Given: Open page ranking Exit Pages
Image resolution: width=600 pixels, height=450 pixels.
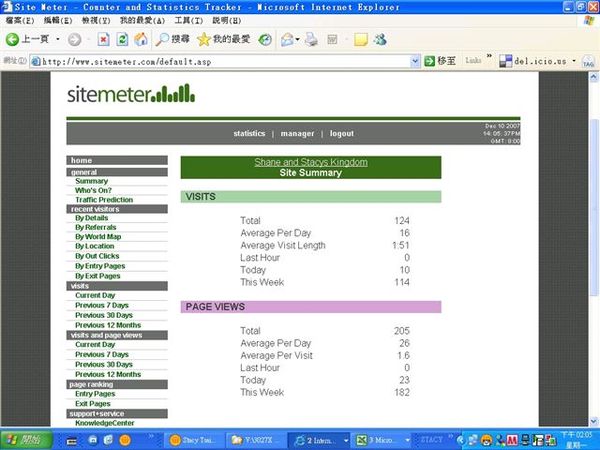Looking at the screenshot, I should 93,404.
